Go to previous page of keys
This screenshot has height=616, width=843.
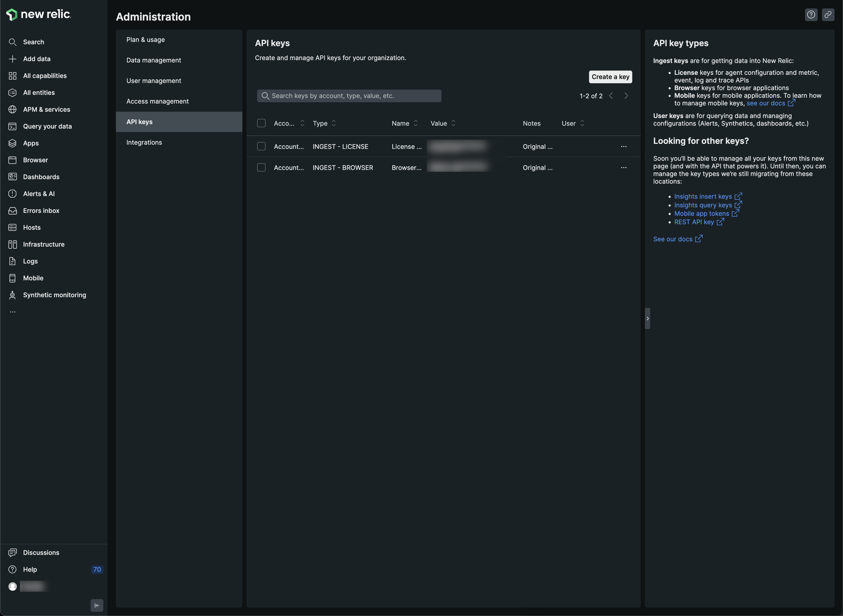click(611, 96)
